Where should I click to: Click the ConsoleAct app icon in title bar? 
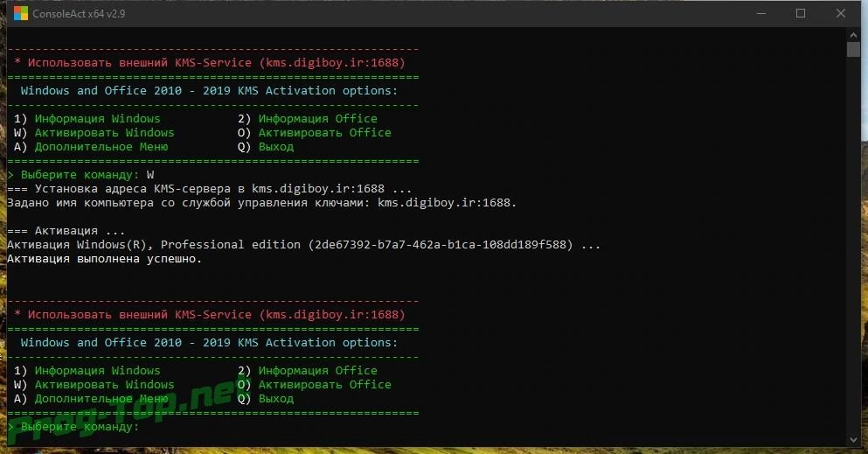[x=20, y=13]
